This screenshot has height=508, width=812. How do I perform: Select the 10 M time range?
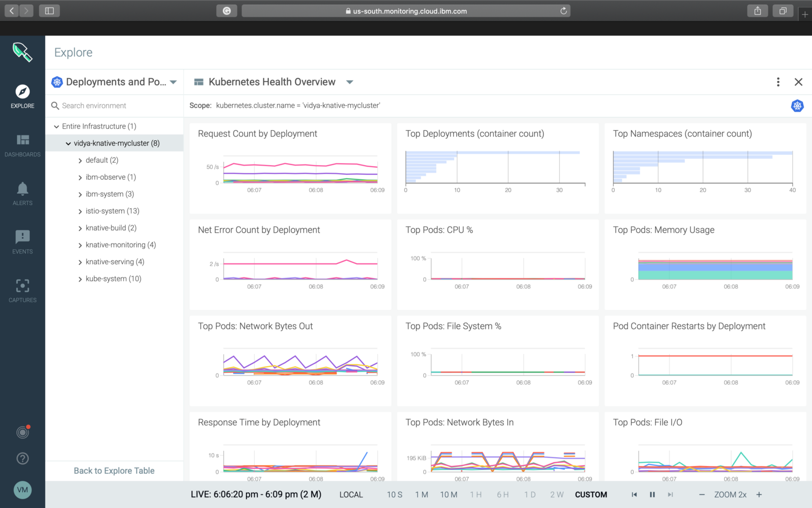(449, 494)
